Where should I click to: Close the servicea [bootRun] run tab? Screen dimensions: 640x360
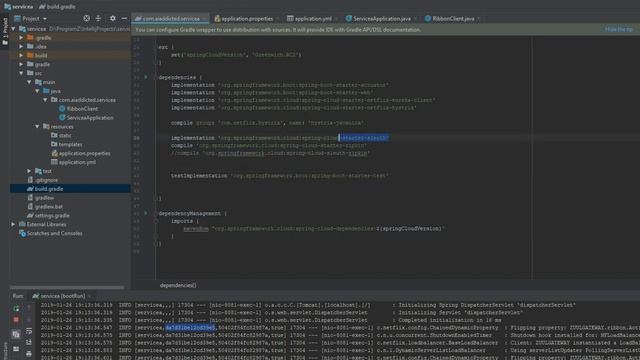[90, 296]
